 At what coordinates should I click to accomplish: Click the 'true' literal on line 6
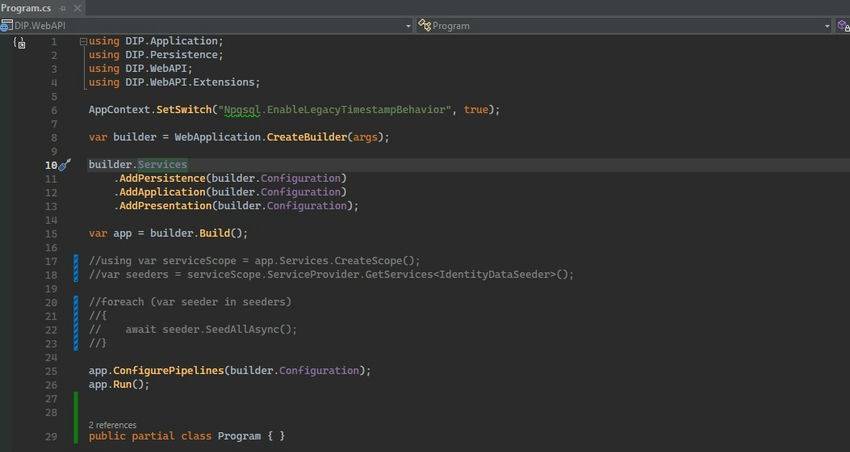click(x=476, y=109)
